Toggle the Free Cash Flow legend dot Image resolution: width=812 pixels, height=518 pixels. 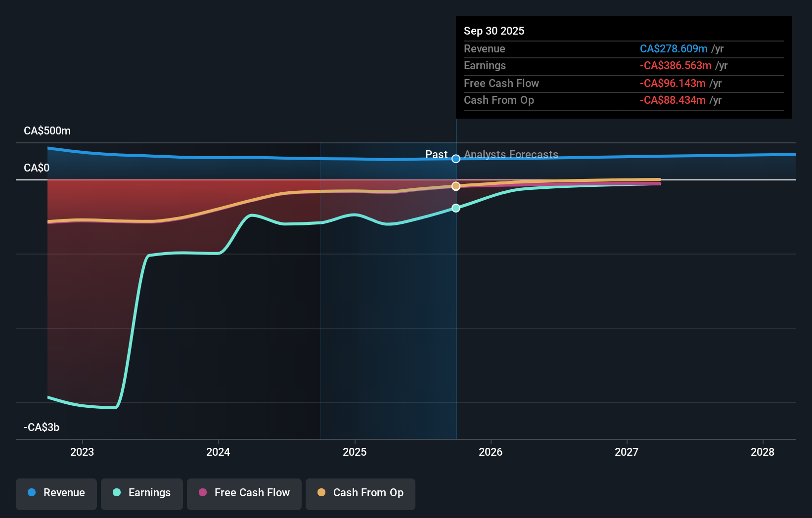(203, 493)
